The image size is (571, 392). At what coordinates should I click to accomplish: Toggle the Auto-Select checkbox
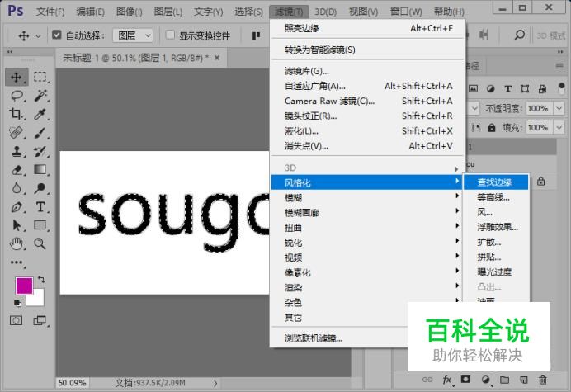(x=56, y=35)
